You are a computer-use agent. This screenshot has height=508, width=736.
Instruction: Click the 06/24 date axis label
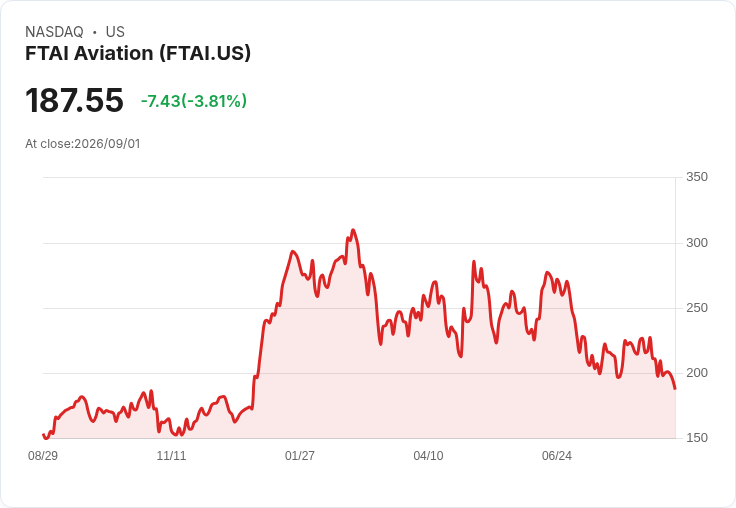click(557, 456)
